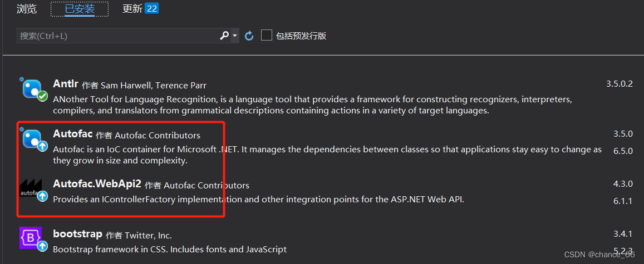Screen dimensions: 644x264
Task: Select the Autofac.WebApi2 package title
Action: (97, 184)
